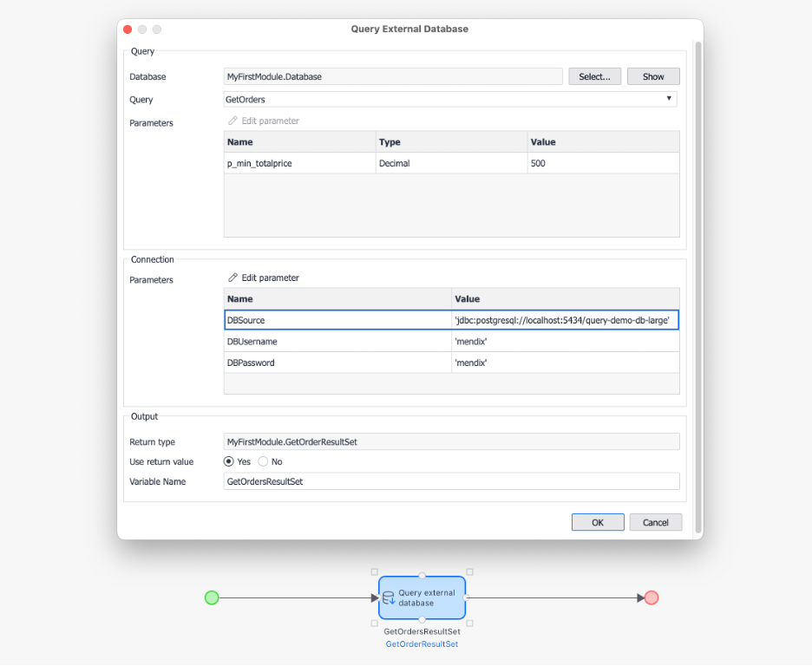Click the jdbc:postgresql connection string value
The image size is (812, 666).
tap(562, 320)
